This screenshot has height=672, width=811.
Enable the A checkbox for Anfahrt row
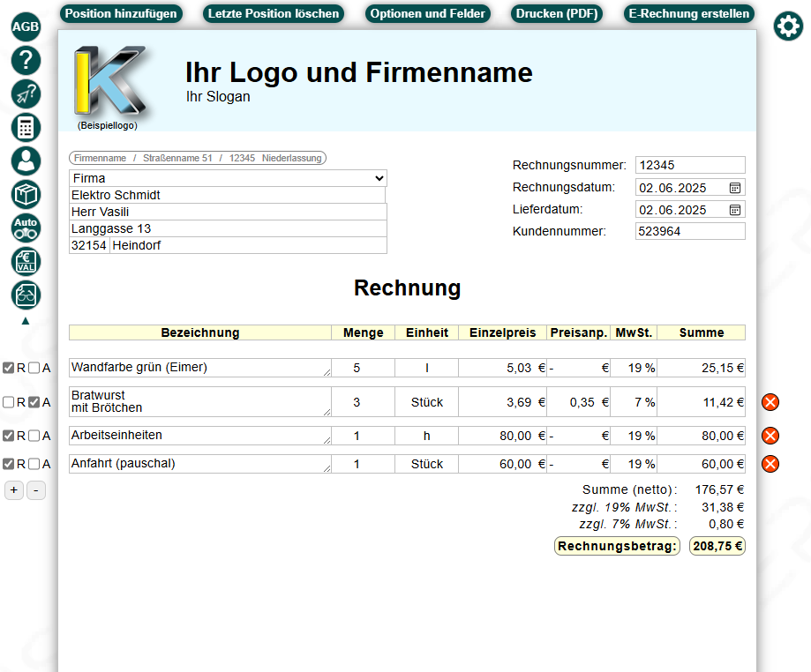[x=34, y=464]
